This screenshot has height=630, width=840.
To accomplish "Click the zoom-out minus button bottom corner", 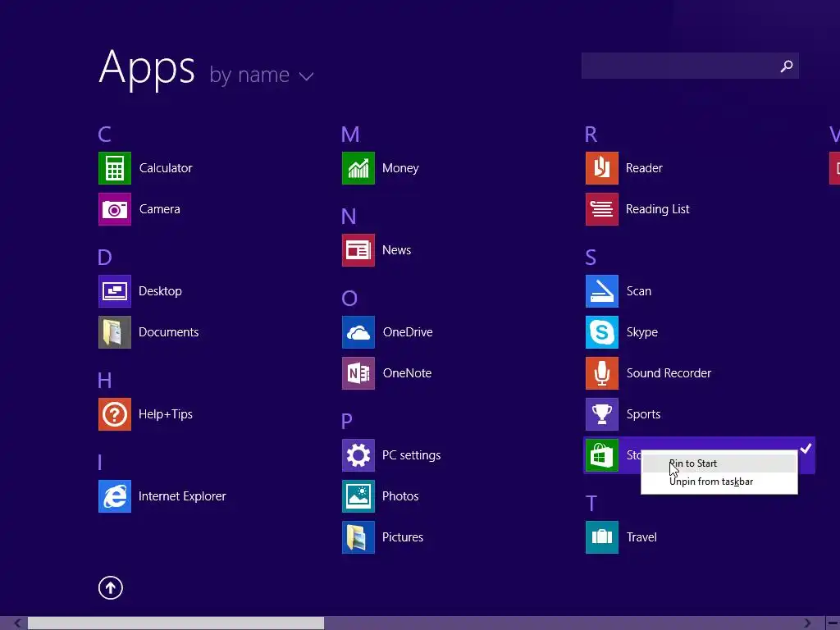I will point(833,623).
